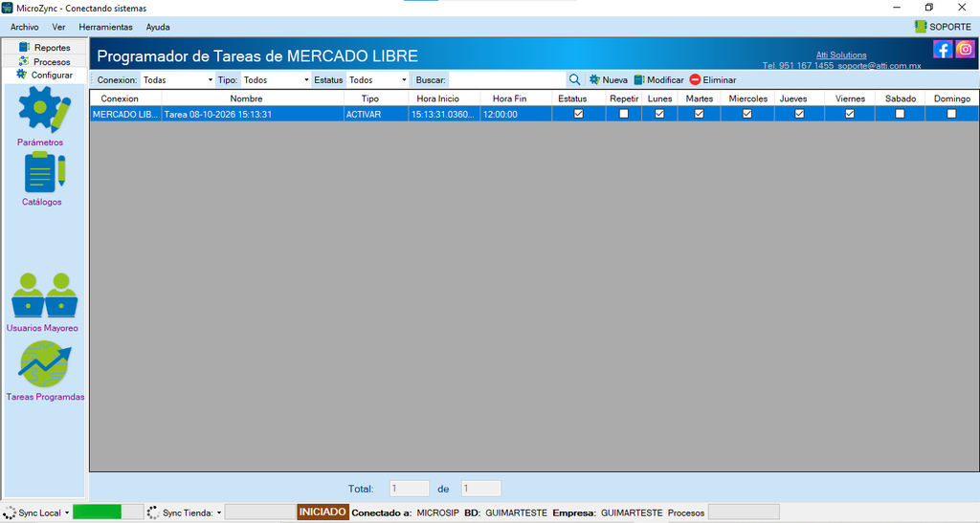
Task: Switch to the Reportes tab
Action: (x=44, y=48)
